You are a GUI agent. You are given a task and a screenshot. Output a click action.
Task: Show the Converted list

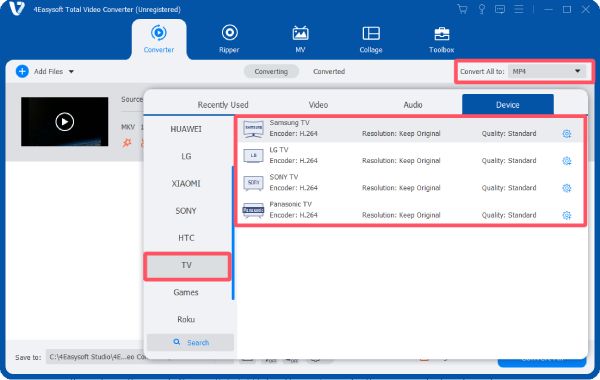329,72
